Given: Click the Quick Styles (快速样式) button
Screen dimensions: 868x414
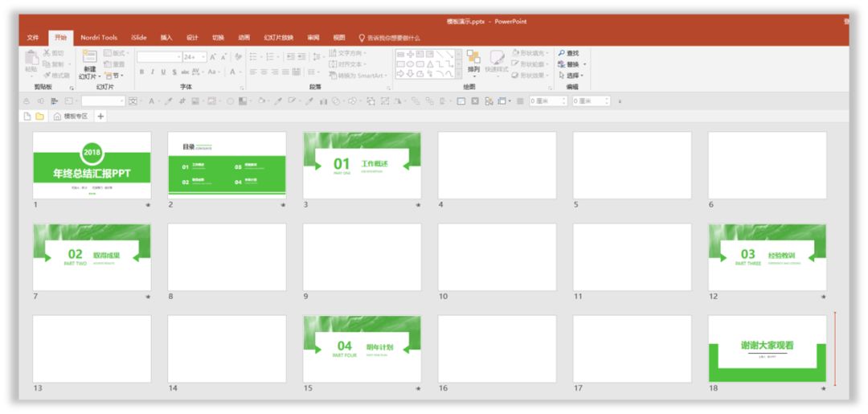Looking at the screenshot, I should coord(497,63).
